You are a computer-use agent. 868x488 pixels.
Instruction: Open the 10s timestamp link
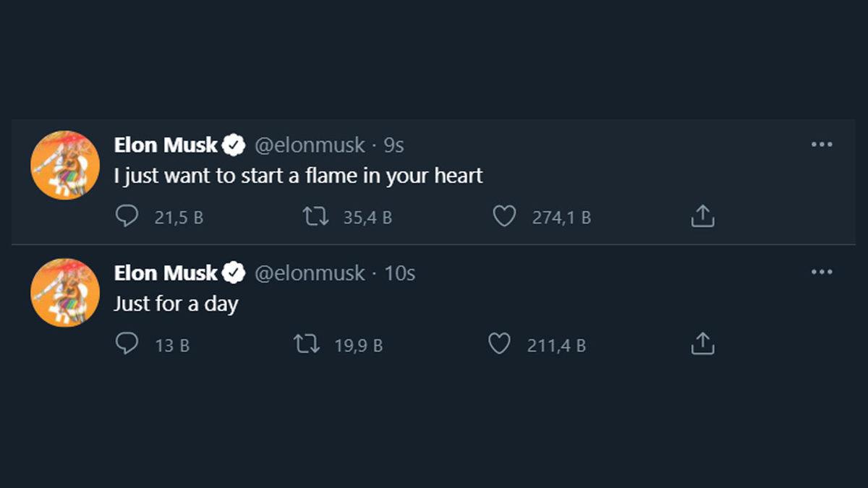399,273
